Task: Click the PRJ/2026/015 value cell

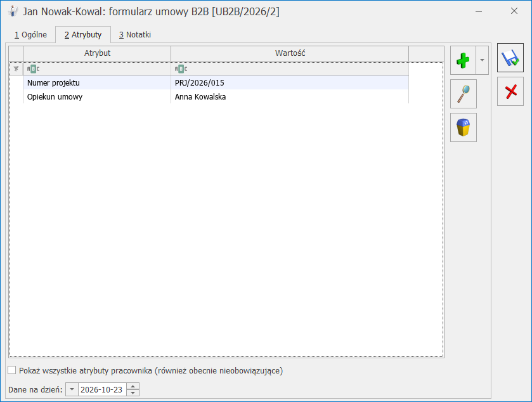Action: tap(290, 83)
